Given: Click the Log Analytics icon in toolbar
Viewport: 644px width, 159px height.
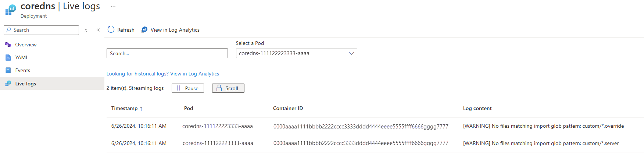Looking at the screenshot, I should (x=144, y=30).
